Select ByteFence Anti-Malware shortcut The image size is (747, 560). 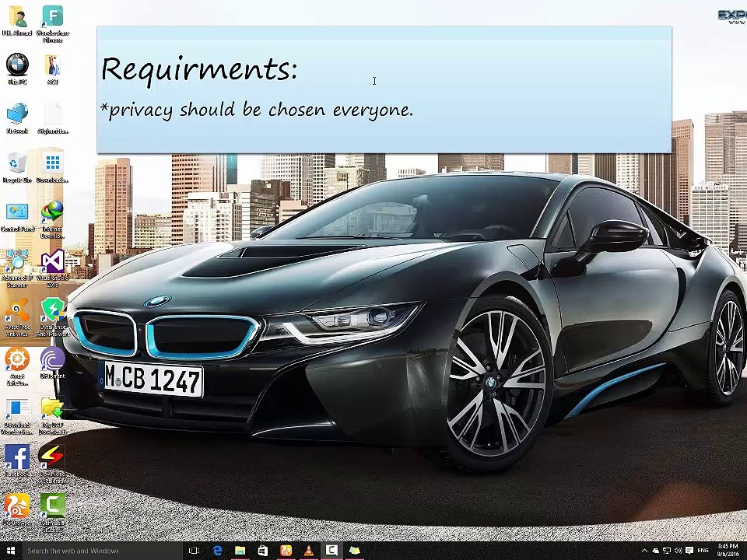click(x=52, y=317)
